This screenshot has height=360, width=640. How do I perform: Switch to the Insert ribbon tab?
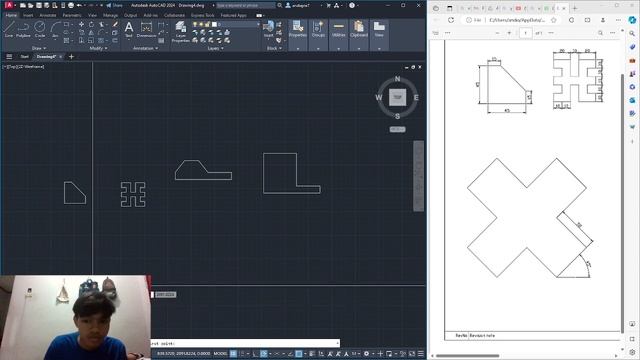[x=28, y=15]
